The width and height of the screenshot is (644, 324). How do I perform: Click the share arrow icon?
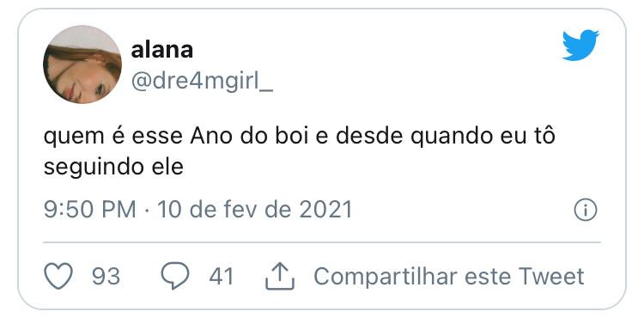point(280,277)
